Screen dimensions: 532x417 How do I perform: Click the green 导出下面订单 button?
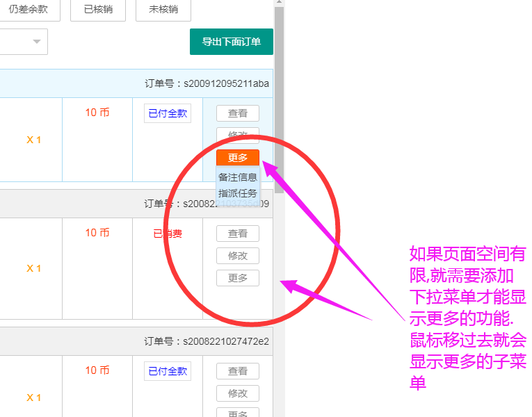231,42
